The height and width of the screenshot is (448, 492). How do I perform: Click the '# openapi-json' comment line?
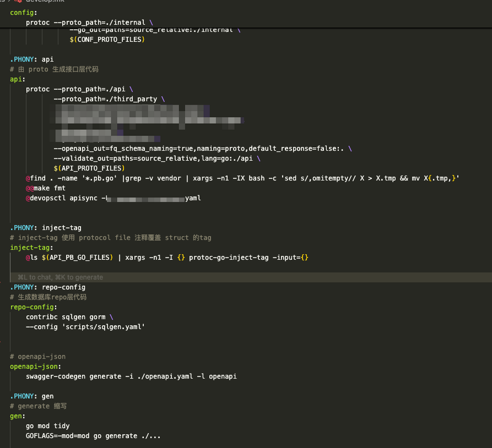coord(37,357)
